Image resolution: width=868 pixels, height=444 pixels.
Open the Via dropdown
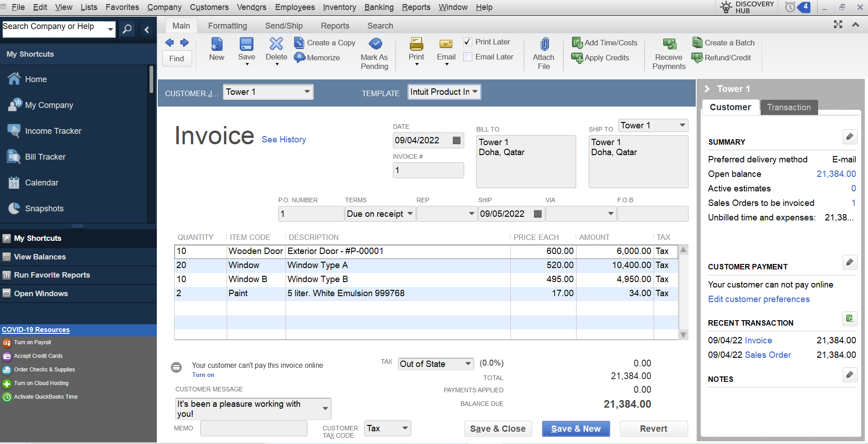[611, 214]
